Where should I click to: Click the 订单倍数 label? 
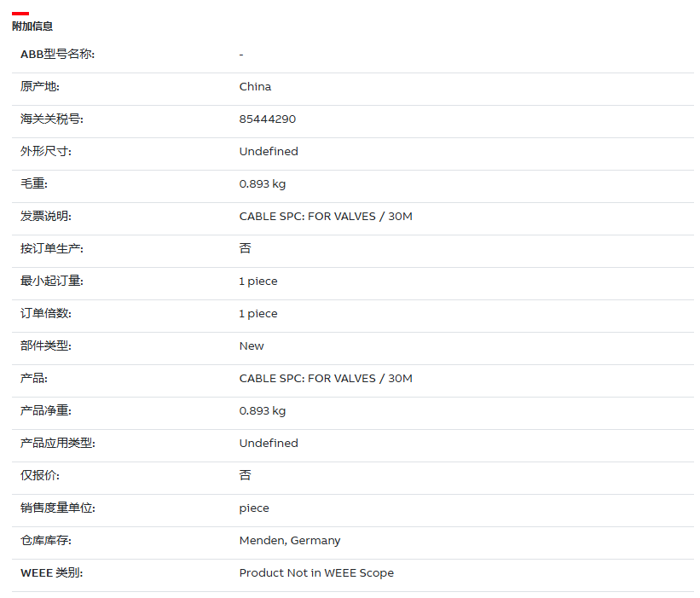point(46,313)
